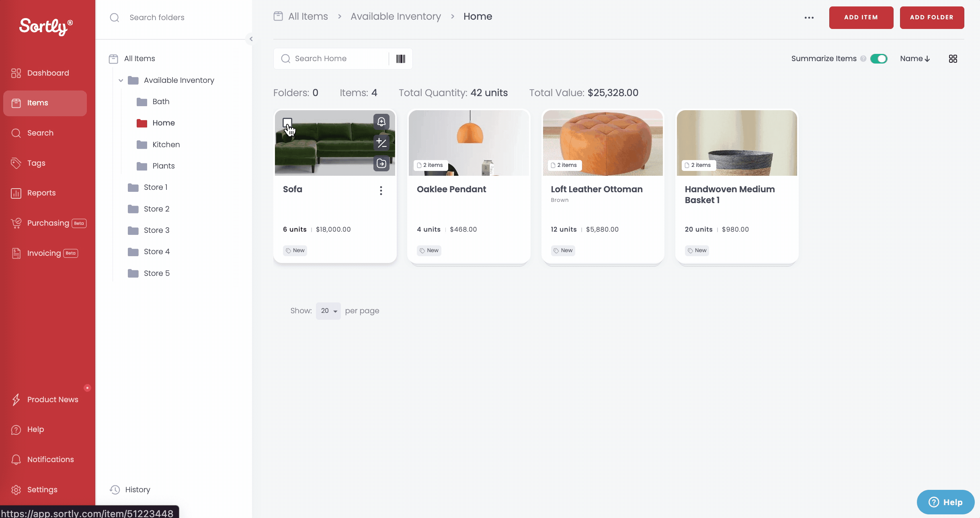Click the Oaklee Pendant thumbnail

[x=469, y=143]
